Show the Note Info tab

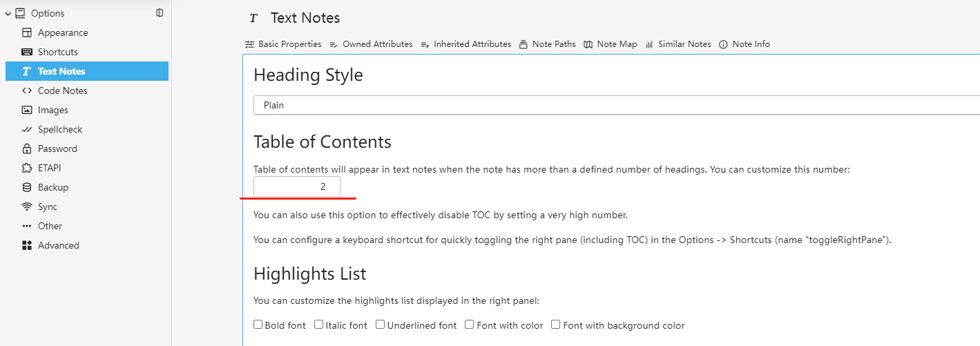744,44
